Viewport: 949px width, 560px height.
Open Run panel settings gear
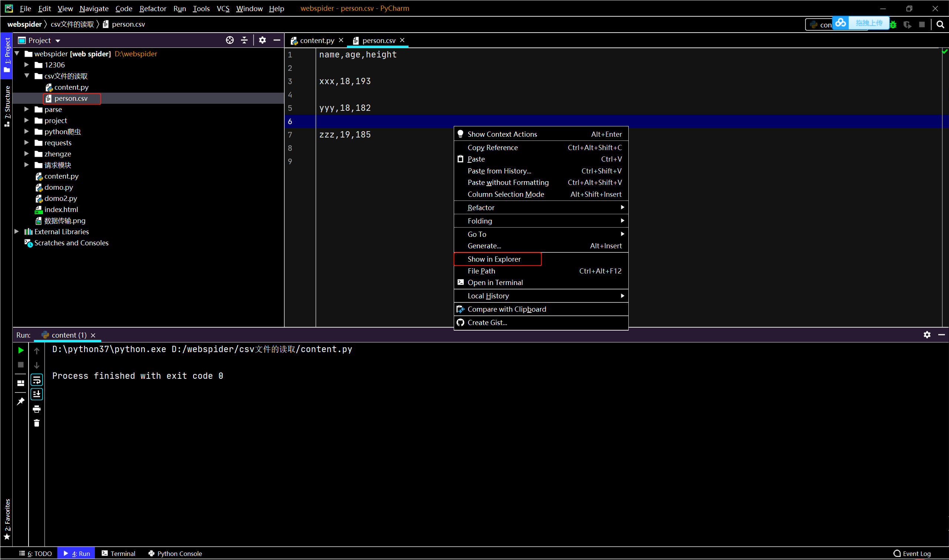click(927, 335)
